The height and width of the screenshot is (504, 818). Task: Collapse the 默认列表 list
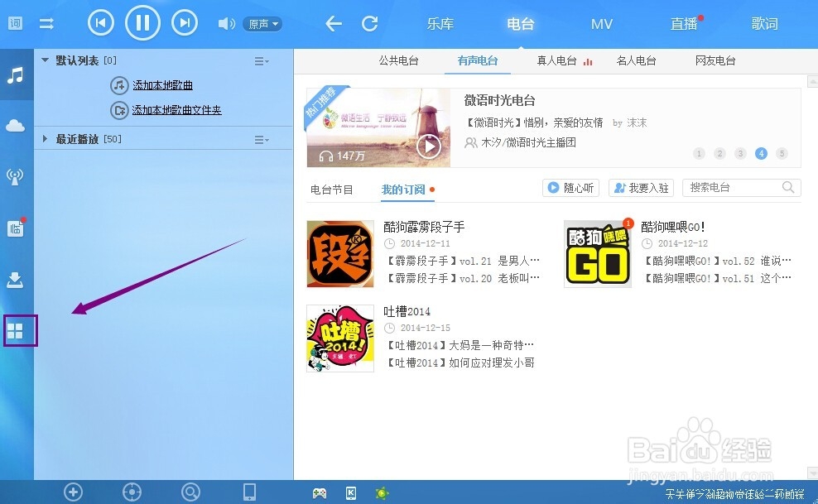[46, 60]
